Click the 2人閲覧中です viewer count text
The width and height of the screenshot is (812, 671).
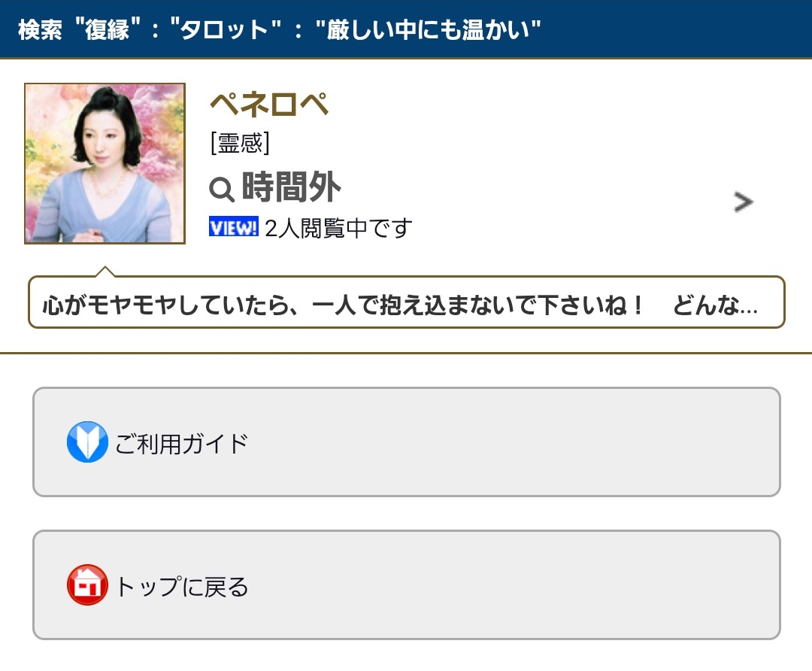[x=338, y=227]
